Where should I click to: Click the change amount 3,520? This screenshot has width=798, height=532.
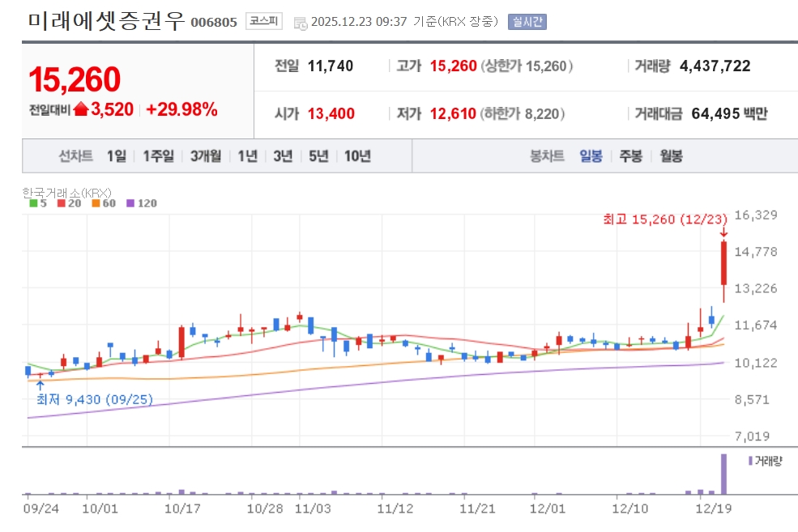tap(112, 109)
